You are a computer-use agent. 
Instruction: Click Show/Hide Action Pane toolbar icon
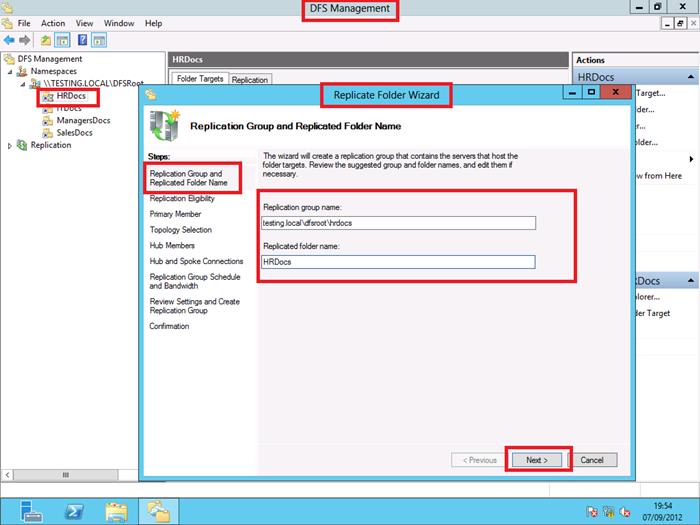(x=99, y=40)
